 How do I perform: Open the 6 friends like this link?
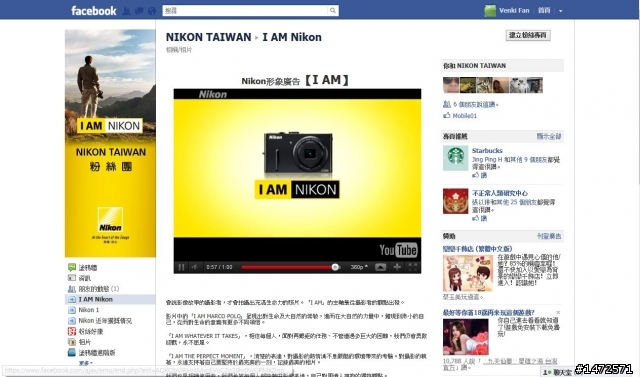475,104
